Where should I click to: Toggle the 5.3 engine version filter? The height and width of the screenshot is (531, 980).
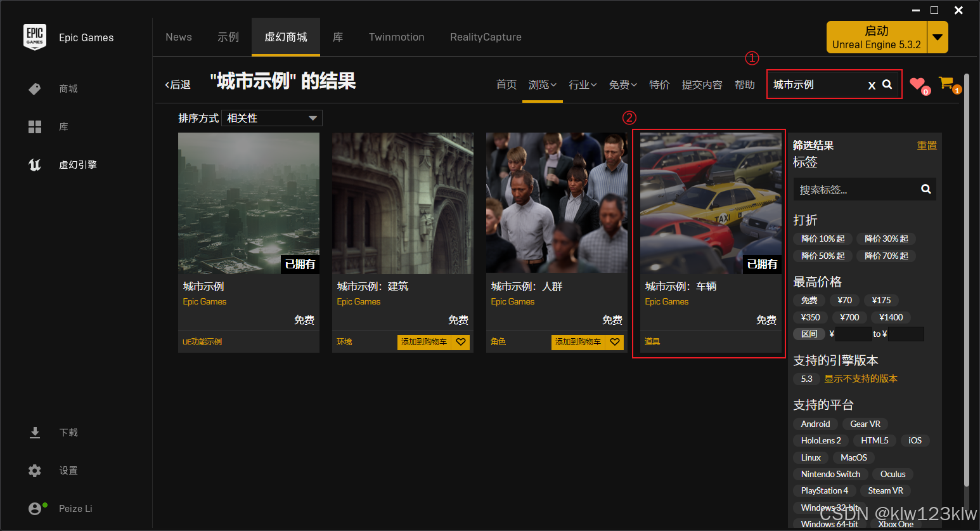click(x=806, y=379)
